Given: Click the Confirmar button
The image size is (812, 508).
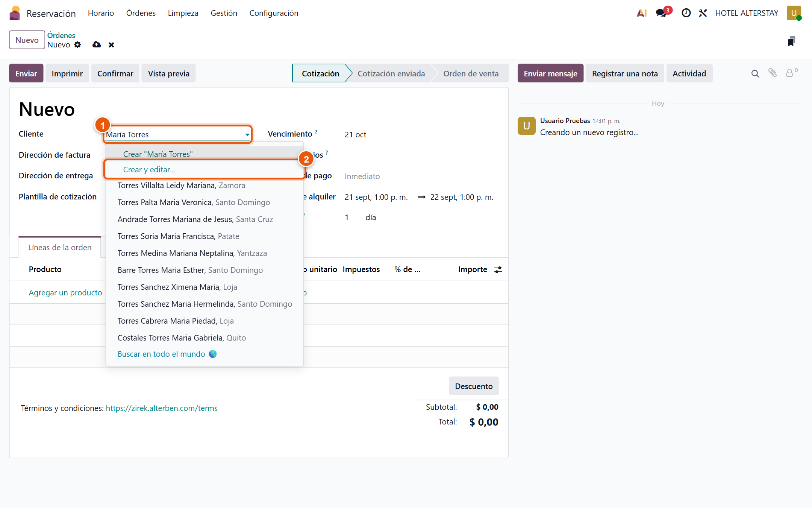Looking at the screenshot, I should tap(115, 73).
